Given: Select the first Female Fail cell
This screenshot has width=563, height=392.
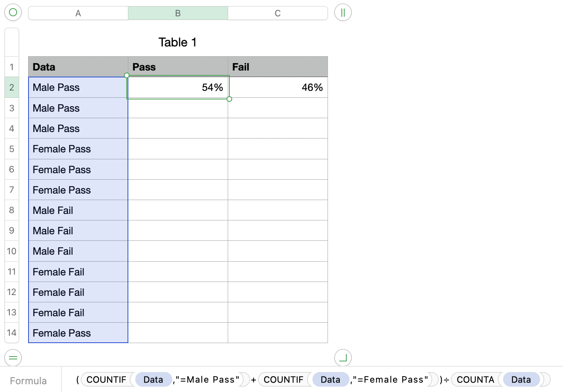Looking at the screenshot, I should click(x=78, y=272).
